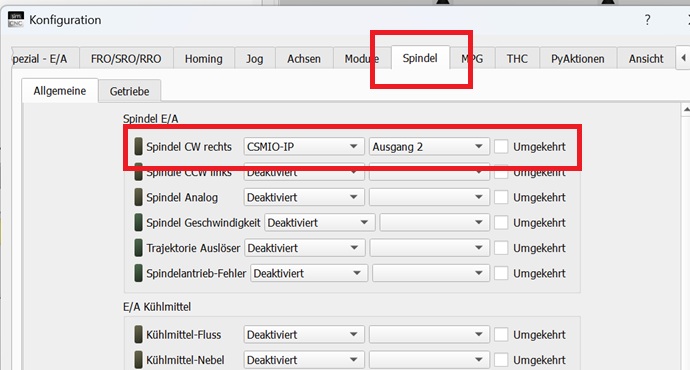This screenshot has height=370, width=690.
Task: Select the Allgemeine sub-tab
Action: click(60, 91)
